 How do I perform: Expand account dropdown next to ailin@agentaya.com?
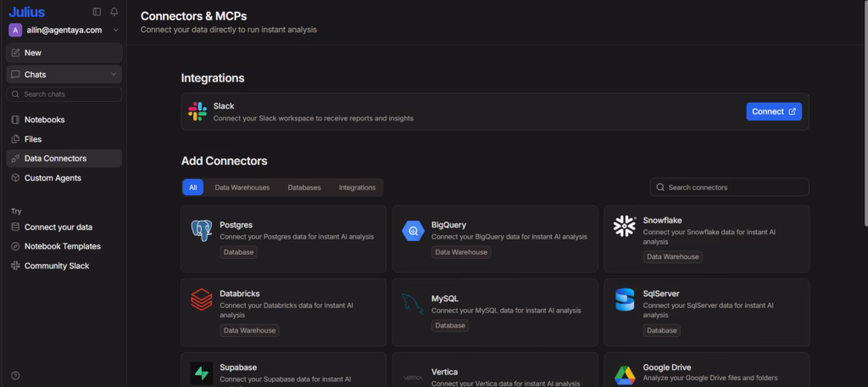(x=115, y=30)
